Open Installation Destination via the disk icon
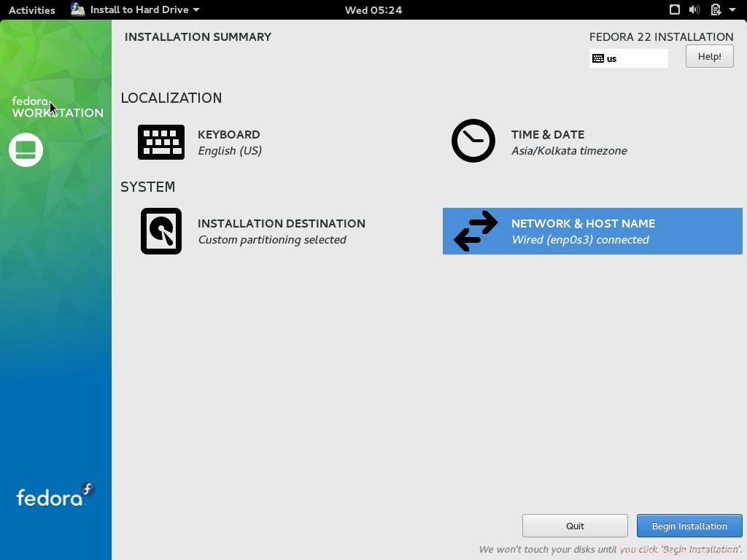The width and height of the screenshot is (747, 560). 160,230
